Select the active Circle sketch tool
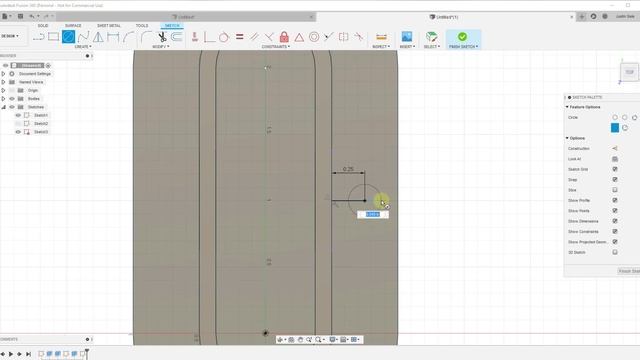This screenshot has height=360, width=640. pos(69,37)
